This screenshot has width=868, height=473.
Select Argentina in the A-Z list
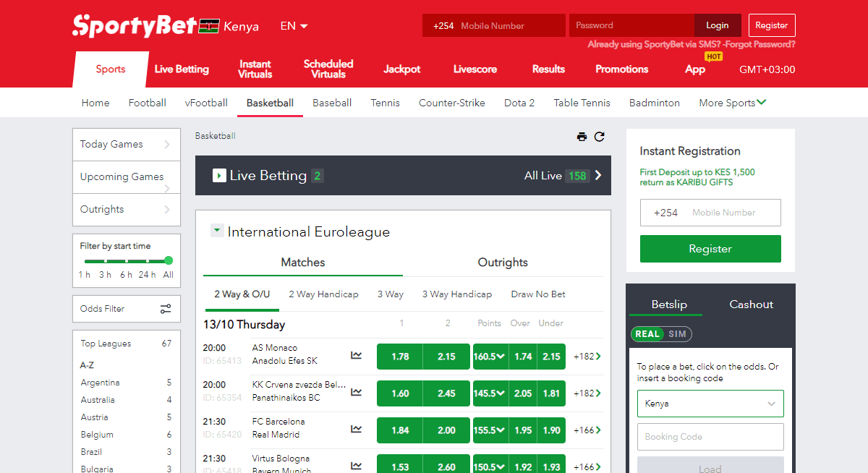(x=101, y=383)
